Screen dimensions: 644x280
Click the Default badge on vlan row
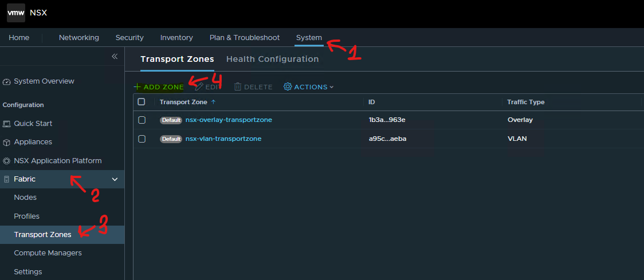pyautogui.click(x=171, y=139)
